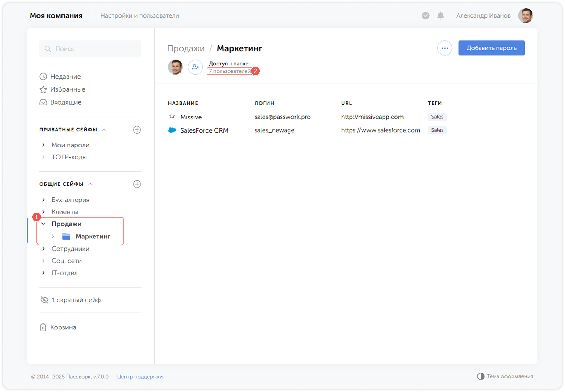Add a new shared vault with plus icon

[x=137, y=184]
